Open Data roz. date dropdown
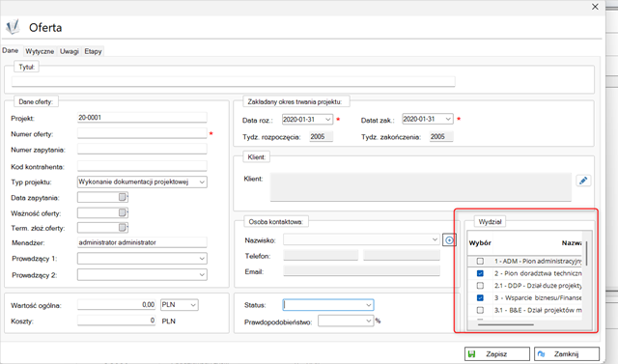Viewport: 618px width, 364px height. [328, 120]
